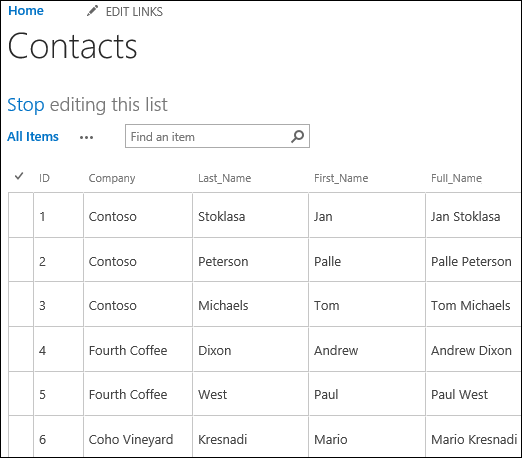Click the Contacts page title
Image resolution: width=522 pixels, height=458 pixels.
pyautogui.click(x=72, y=46)
